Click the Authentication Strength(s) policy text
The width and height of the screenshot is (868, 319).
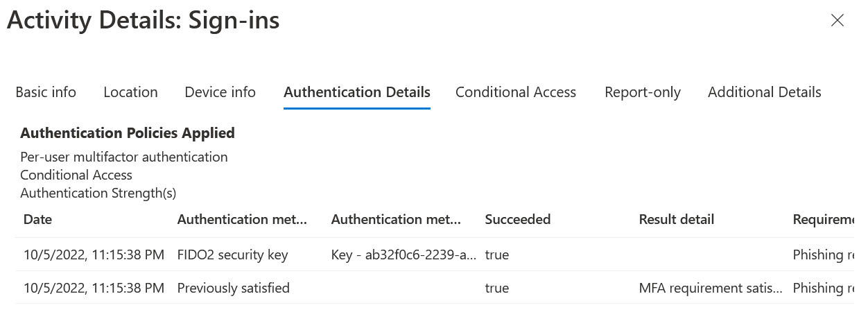point(98,193)
